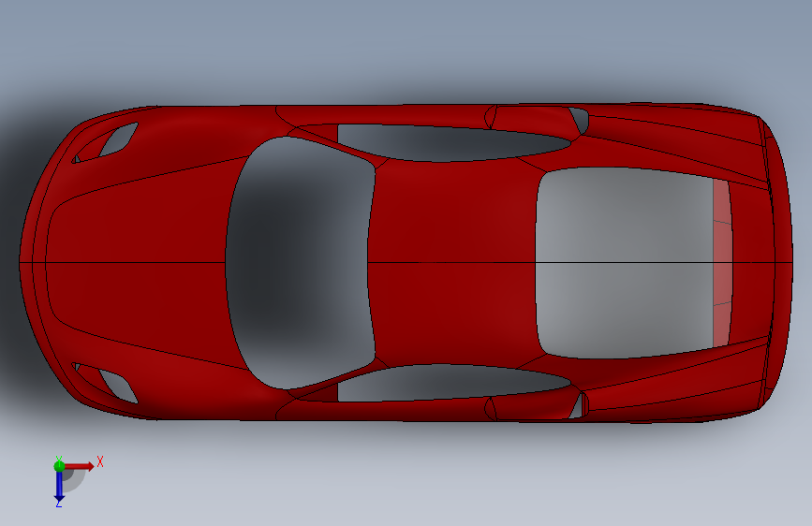This screenshot has width=812, height=526.
Task: Select the dark front windshield glass
Action: click(x=300, y=262)
